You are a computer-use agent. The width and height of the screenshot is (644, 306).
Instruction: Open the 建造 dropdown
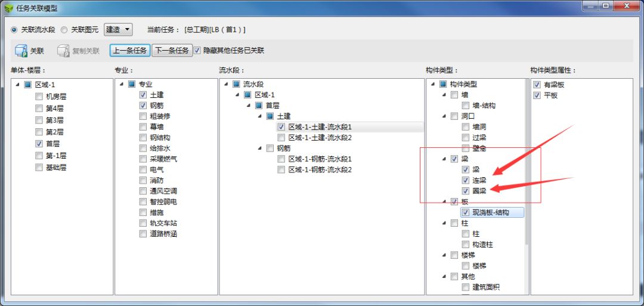[118, 30]
